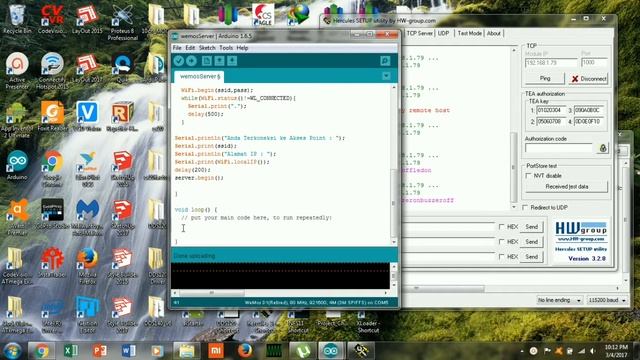Switch to the About tab in Hercules
The width and height of the screenshot is (640, 360).
click(493, 33)
